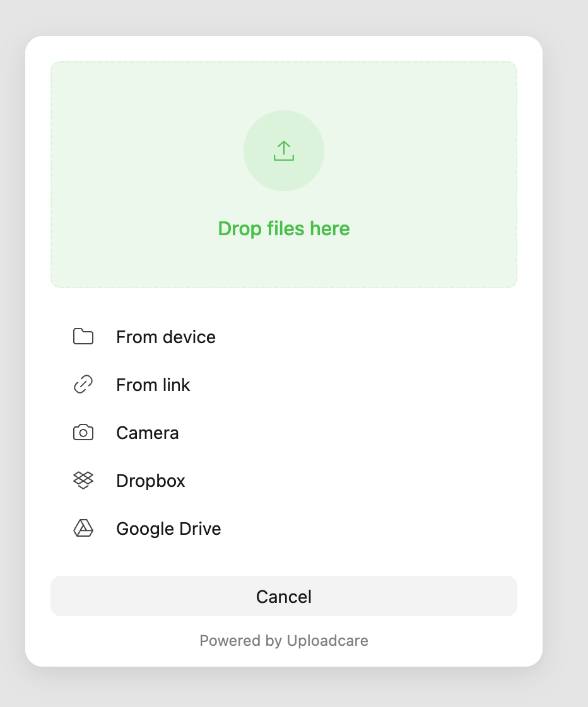The height and width of the screenshot is (707, 588).
Task: Click the Dropbox diamond logo icon
Action: [83, 480]
